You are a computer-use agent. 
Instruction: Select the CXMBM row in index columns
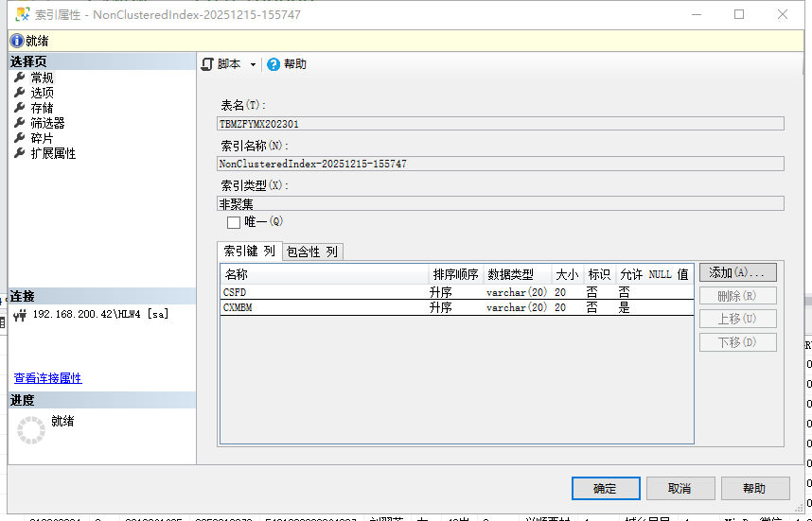click(x=457, y=307)
